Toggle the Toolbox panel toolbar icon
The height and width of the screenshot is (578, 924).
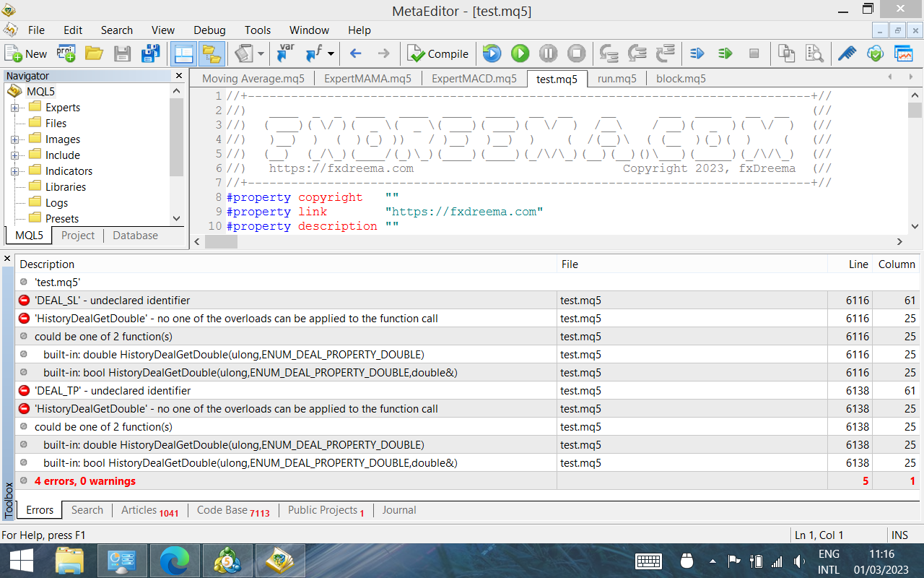(211, 53)
